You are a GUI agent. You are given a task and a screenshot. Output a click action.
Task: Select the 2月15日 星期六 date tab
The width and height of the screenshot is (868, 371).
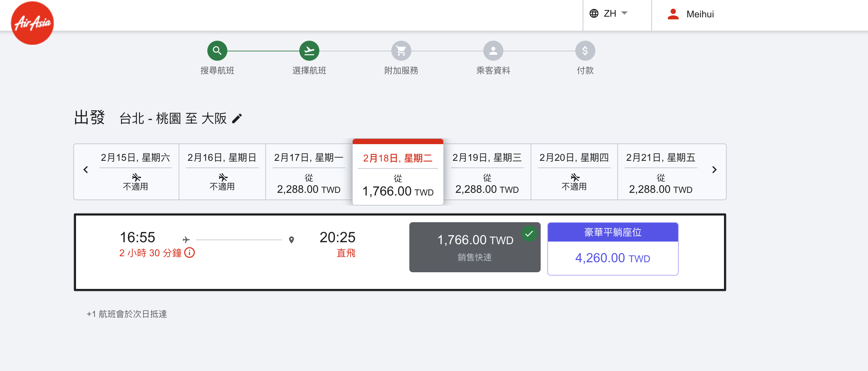pos(135,172)
